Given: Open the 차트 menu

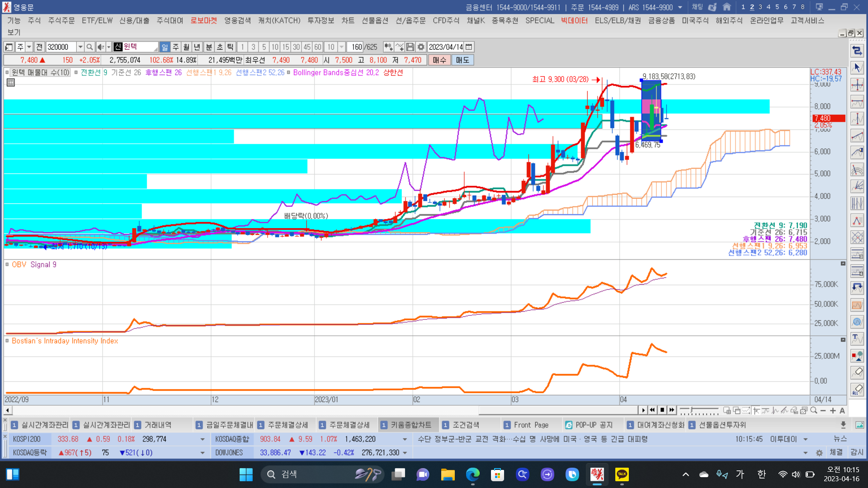Looking at the screenshot, I should tap(348, 20).
